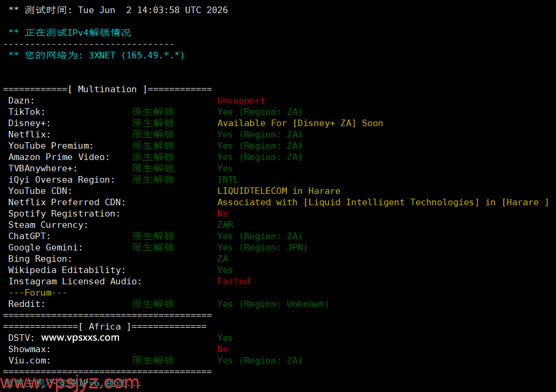Image resolution: width=556 pixels, height=392 pixels.
Task: Select the test time line 'Tue Jun 2 14:03:58 UTC 2026'
Action: [153, 10]
